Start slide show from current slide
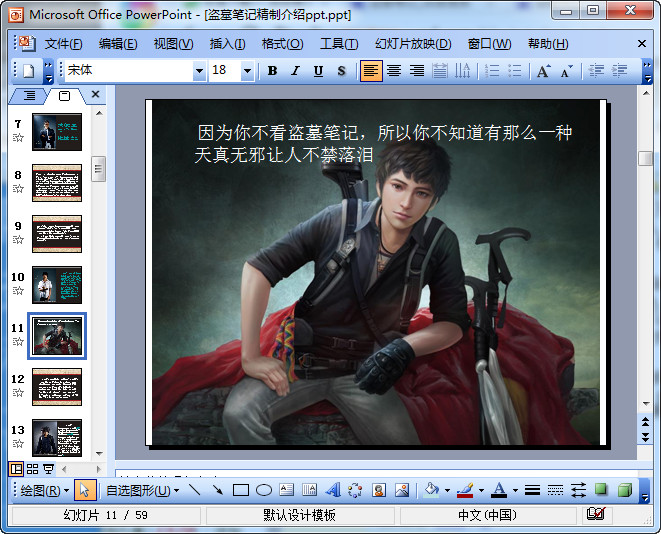 pos(48,469)
